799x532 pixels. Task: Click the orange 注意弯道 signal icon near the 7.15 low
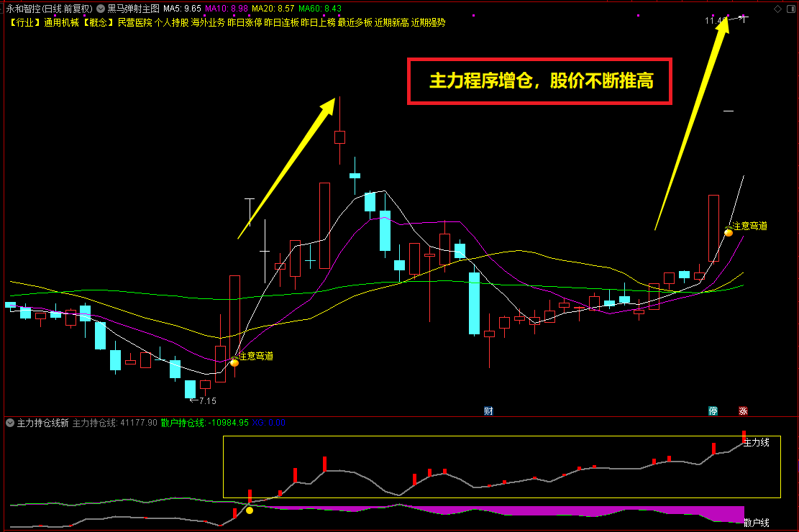click(x=234, y=362)
